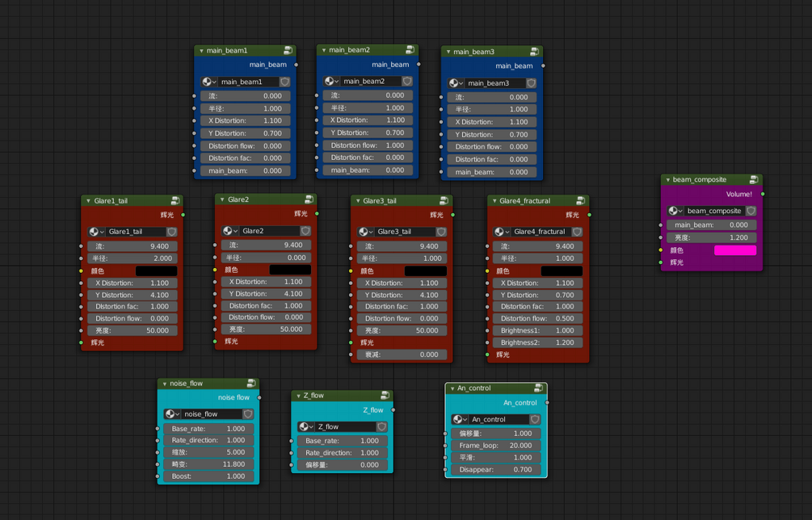
Task: Toggle fake user shield on An_control node
Action: tap(535, 420)
